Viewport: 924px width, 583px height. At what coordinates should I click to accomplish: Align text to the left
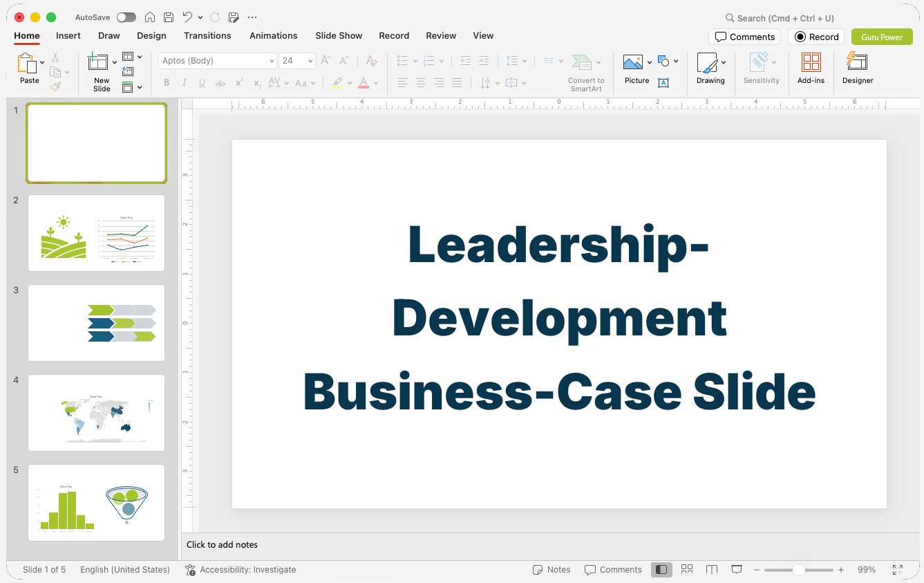coord(403,83)
